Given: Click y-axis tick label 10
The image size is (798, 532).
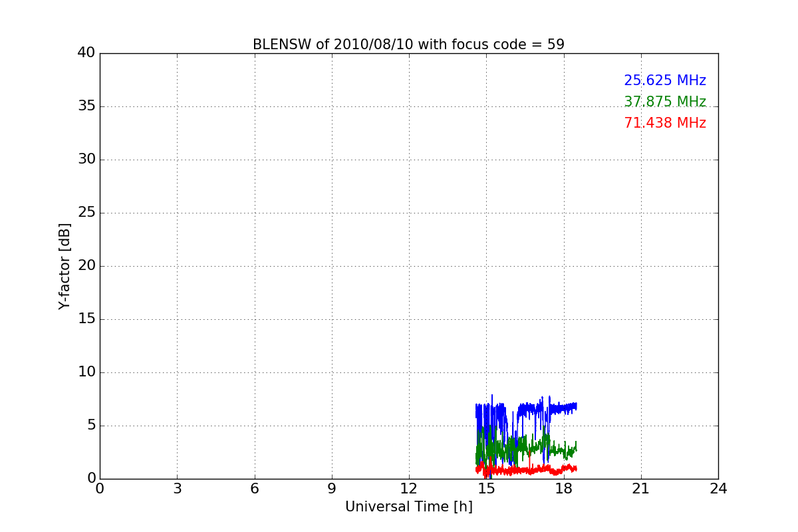Looking at the screenshot, I should [86, 372].
